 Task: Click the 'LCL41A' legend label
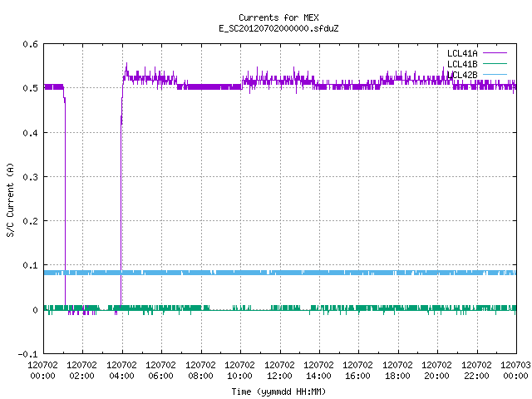(462, 53)
